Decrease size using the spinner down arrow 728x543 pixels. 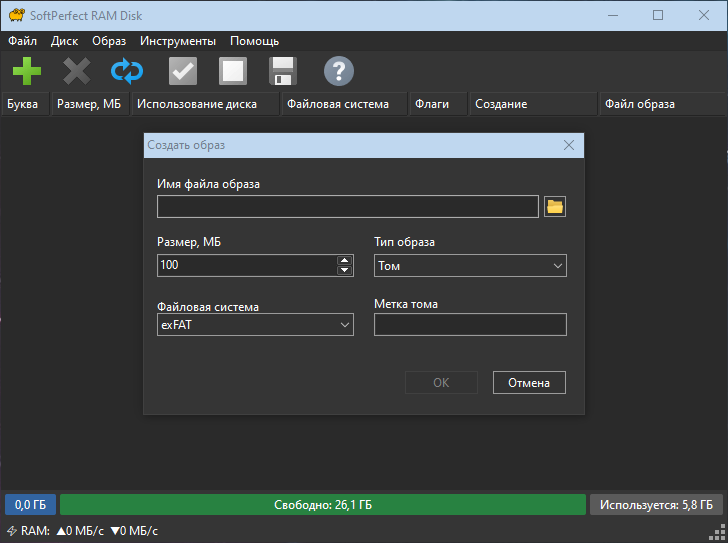pos(345,271)
